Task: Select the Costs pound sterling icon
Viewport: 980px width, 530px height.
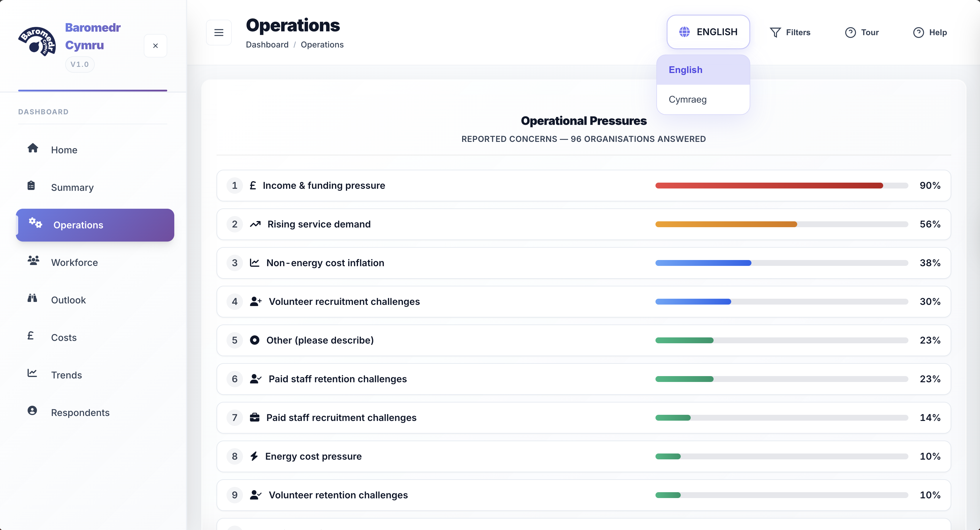Action: [x=31, y=336]
